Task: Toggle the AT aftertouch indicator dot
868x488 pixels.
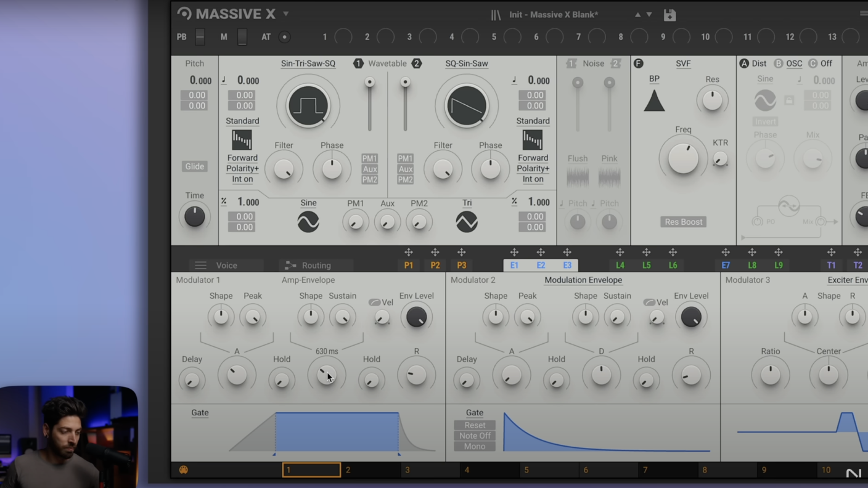Action: tap(284, 37)
